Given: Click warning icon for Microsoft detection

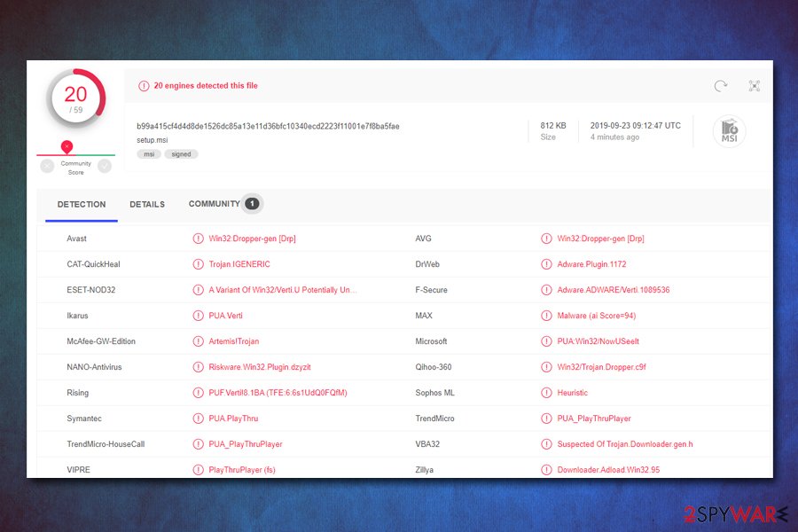Looking at the screenshot, I should tap(546, 341).
